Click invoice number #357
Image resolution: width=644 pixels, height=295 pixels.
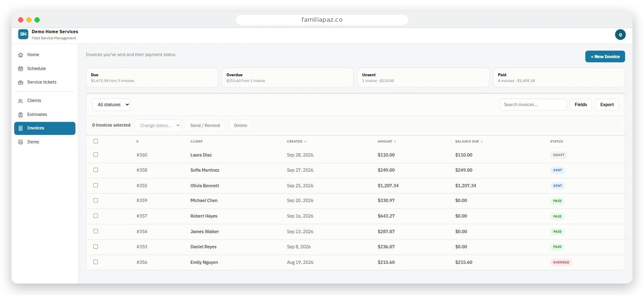point(142,216)
